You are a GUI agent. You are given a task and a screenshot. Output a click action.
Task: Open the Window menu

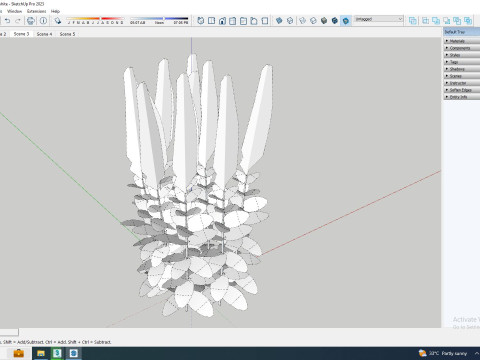(14, 11)
